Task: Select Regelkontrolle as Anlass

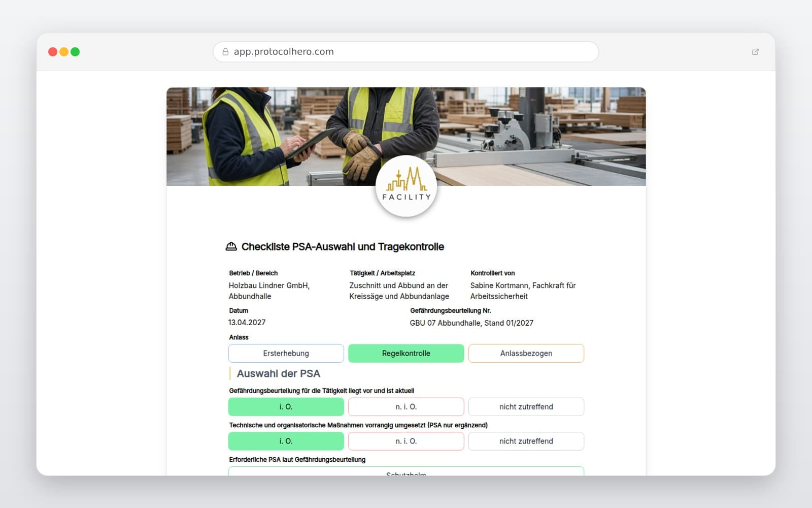Action: point(406,354)
